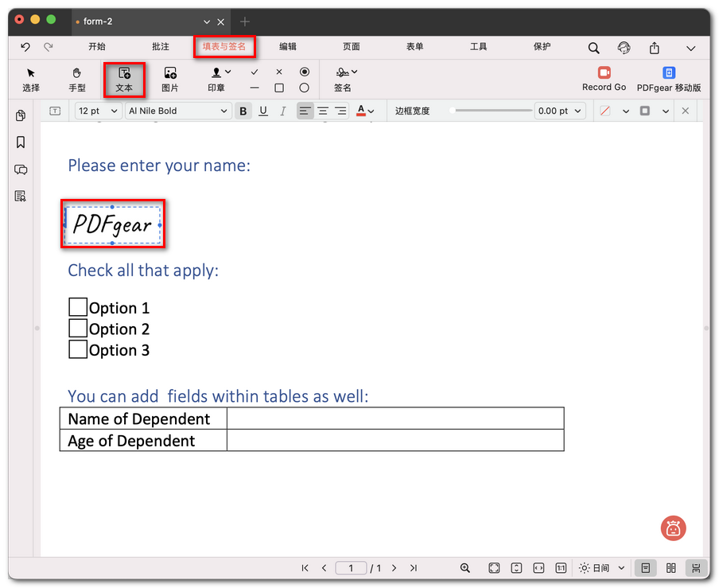Expand the Al Nile Bold font dropdown
The width and height of the screenshot is (719, 588).
178,111
